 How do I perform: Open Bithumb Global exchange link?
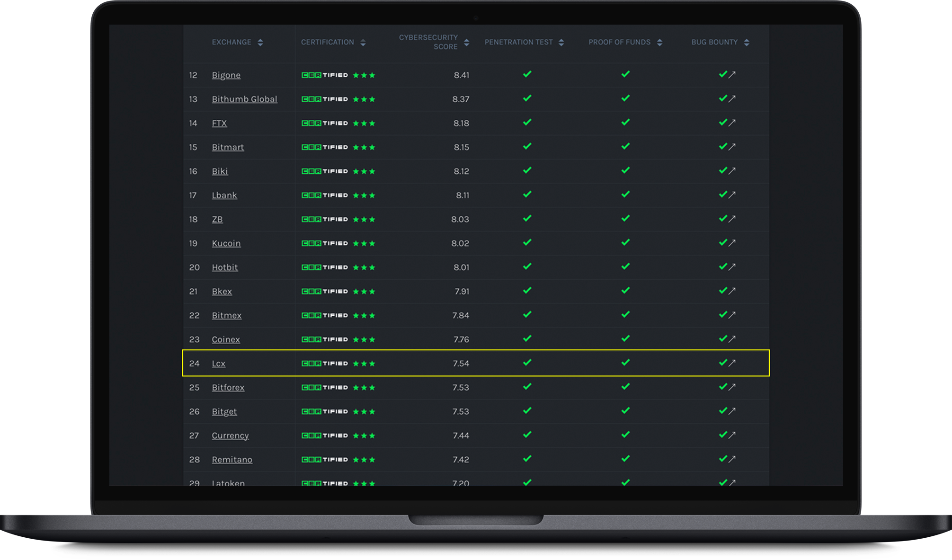pyautogui.click(x=244, y=99)
